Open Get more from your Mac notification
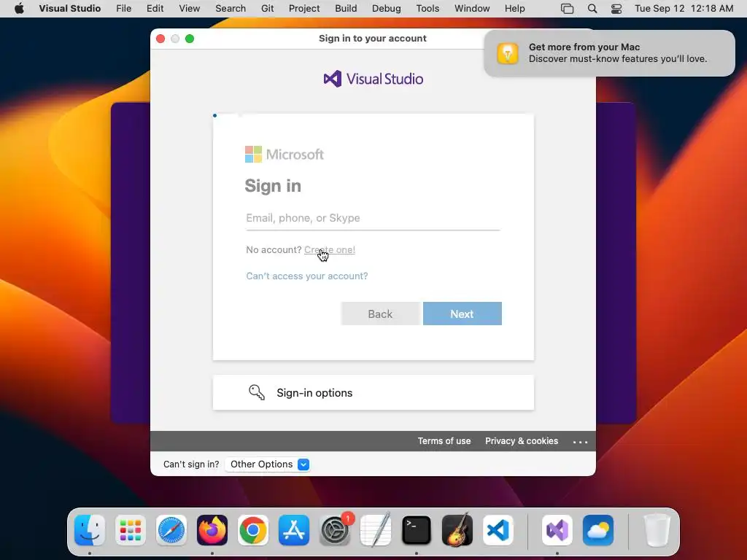The image size is (747, 560). (609, 52)
